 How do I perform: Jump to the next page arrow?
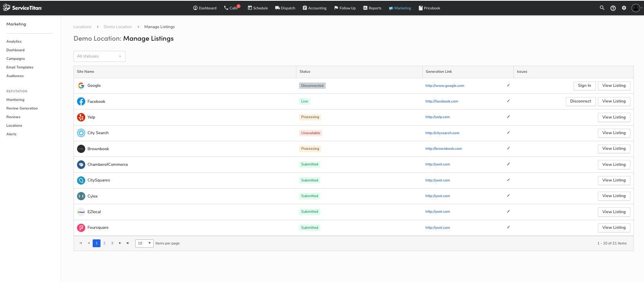pos(120,243)
